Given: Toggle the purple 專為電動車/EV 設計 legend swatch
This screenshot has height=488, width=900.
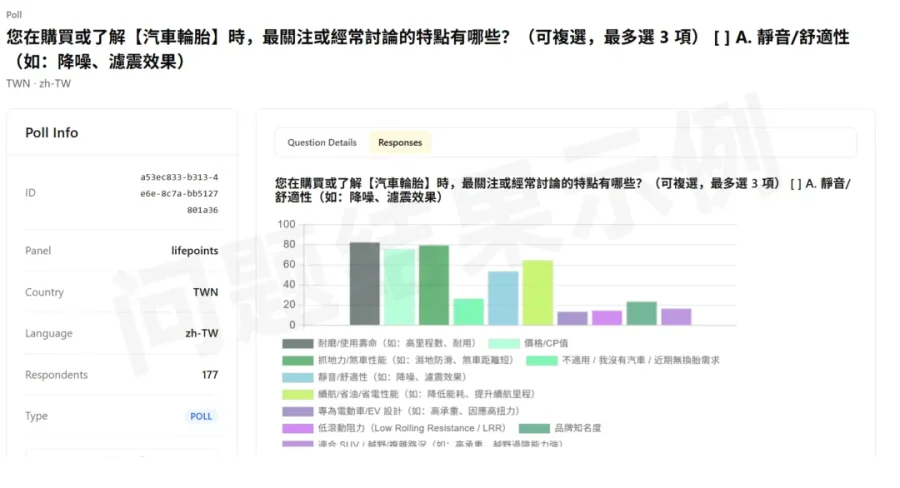Looking at the screenshot, I should 297,411.
